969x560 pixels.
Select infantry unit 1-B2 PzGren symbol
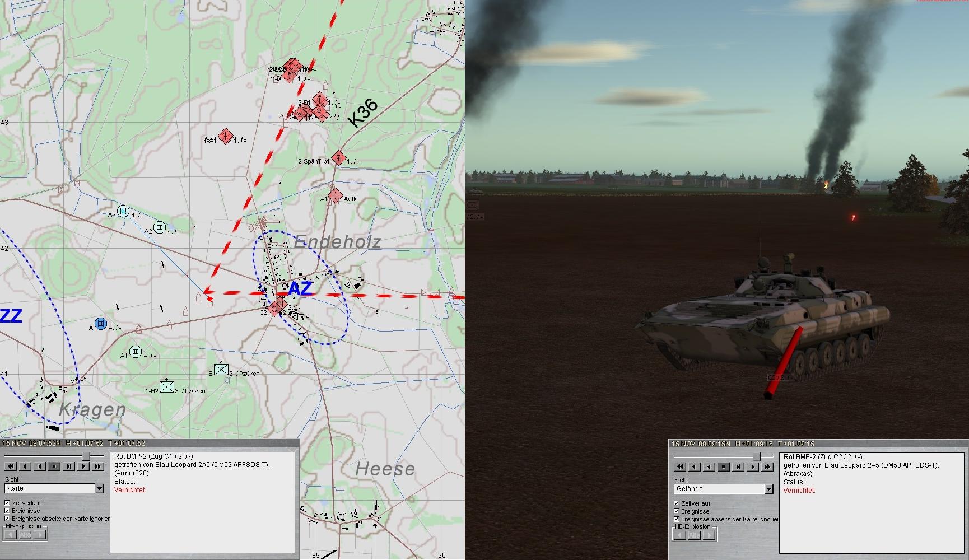[x=167, y=386]
